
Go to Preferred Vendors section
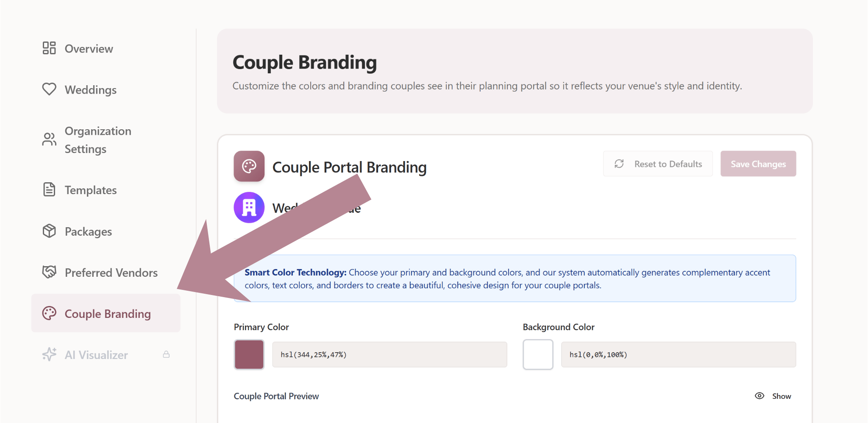coord(111,273)
